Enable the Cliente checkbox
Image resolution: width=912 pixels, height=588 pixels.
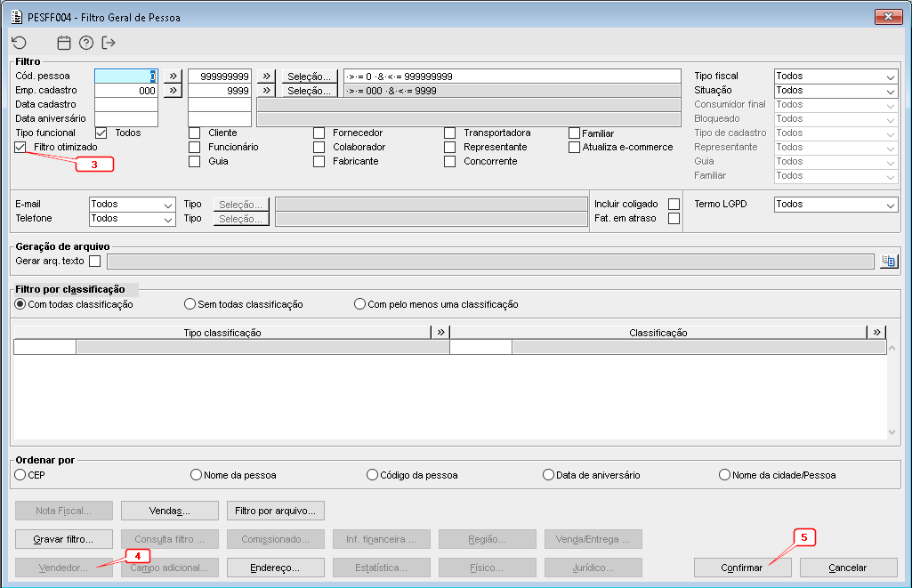pos(195,133)
